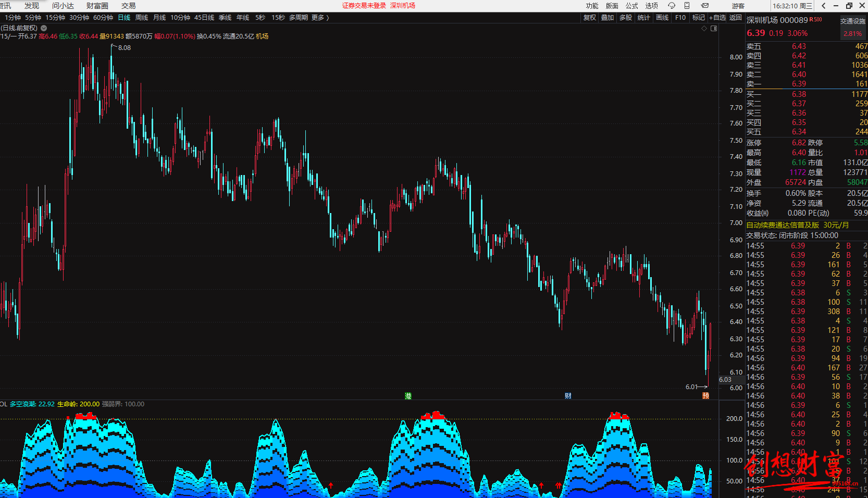Click the mobile phone icon in title bar
This screenshot has width=868, height=498.
click(x=687, y=6)
